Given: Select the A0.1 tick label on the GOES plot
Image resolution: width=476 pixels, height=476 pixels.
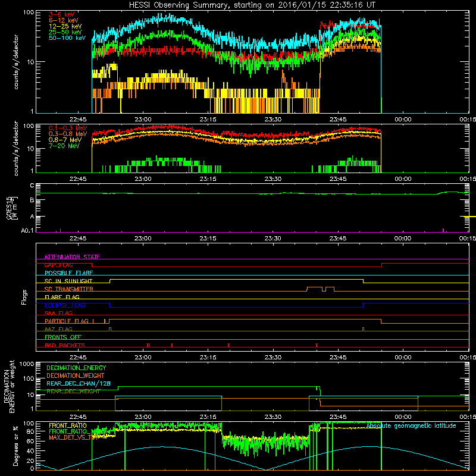Looking at the screenshot, I should (x=27, y=230).
